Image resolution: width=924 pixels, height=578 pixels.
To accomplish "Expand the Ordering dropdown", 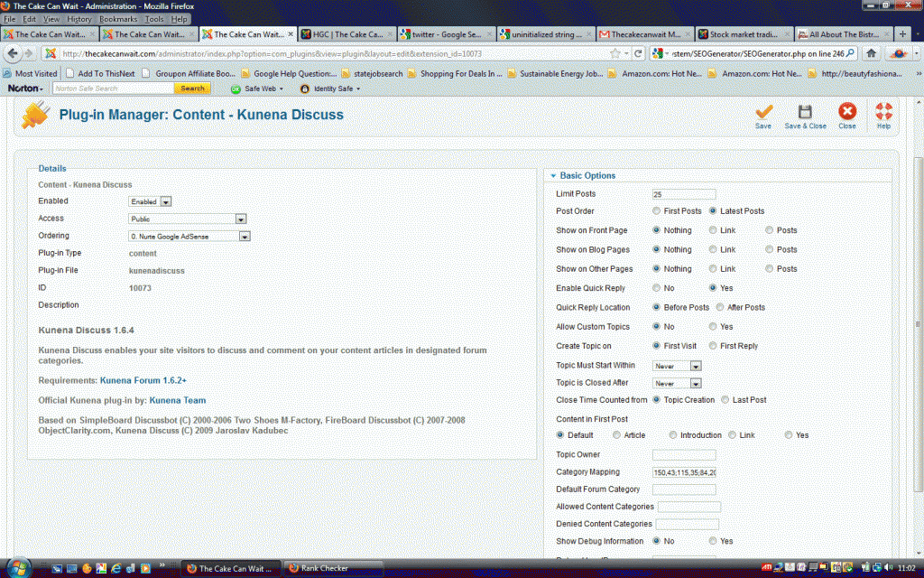I will pos(189,237).
